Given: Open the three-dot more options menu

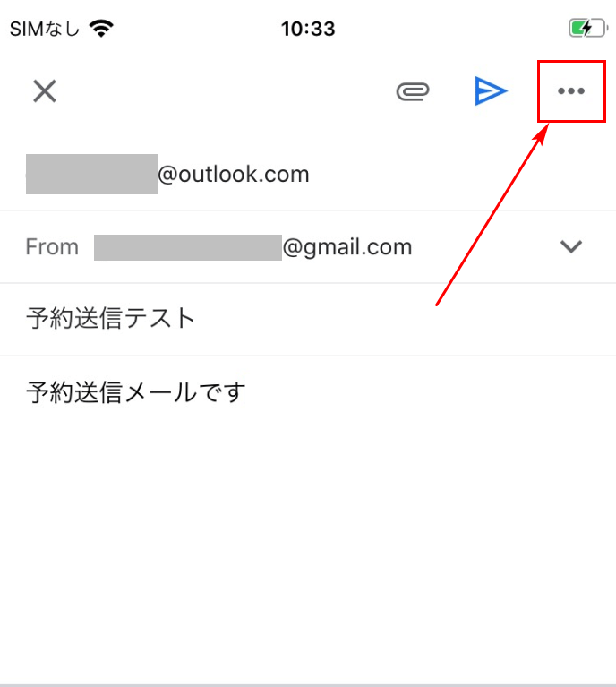Looking at the screenshot, I should click(x=571, y=91).
